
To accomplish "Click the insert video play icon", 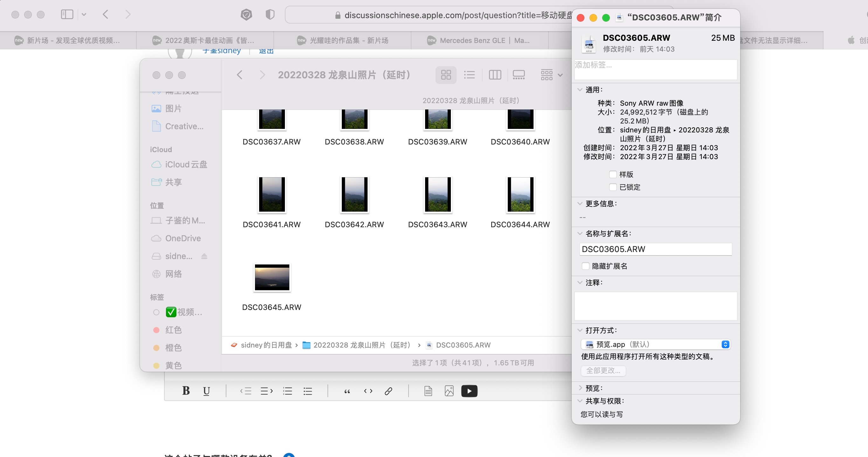I will (469, 391).
